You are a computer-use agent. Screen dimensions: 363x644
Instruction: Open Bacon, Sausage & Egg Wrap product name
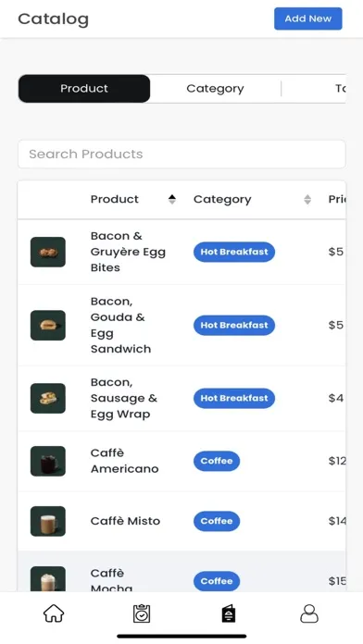coord(124,398)
